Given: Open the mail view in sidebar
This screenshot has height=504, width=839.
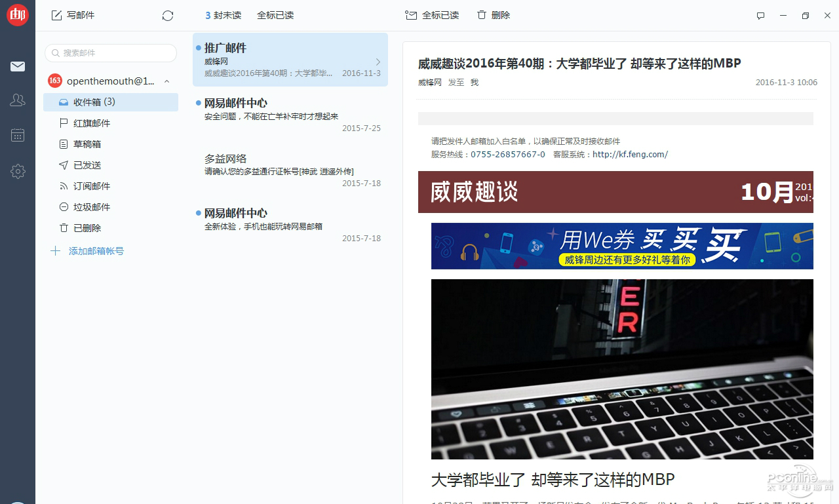Looking at the screenshot, I should (18, 66).
